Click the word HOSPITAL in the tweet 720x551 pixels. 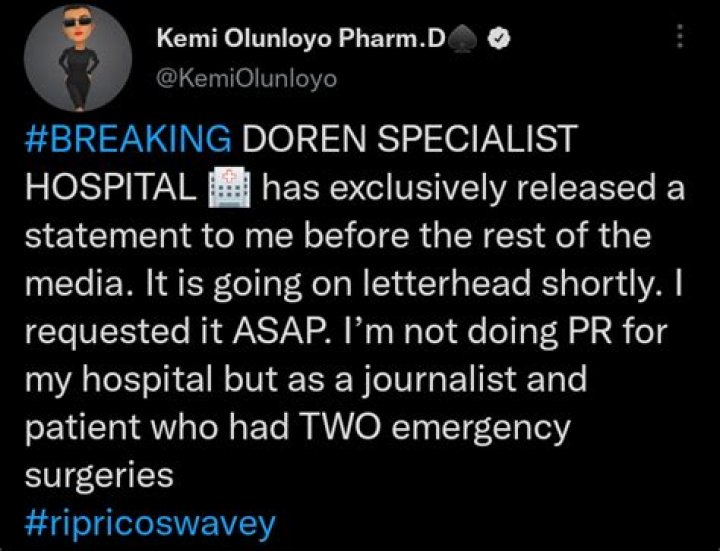tap(111, 187)
